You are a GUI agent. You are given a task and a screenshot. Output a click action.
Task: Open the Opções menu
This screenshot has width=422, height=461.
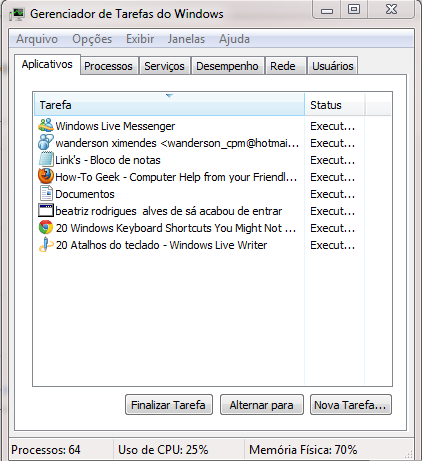pos(92,39)
